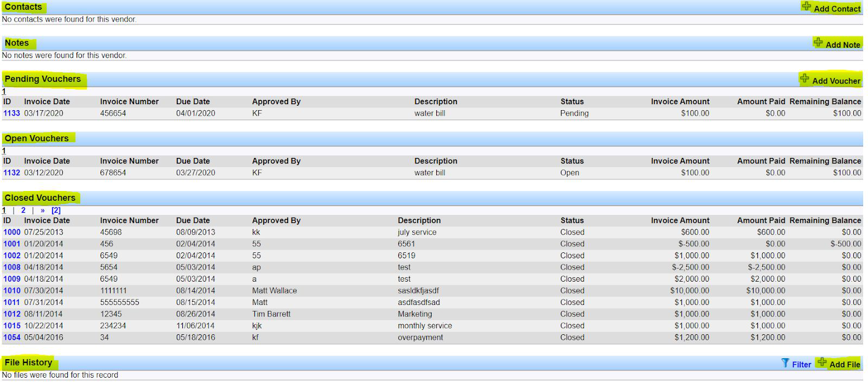Screen dimensions: 868x382
Task: Go to page 2 of Closed Vouchers
Action: (23, 210)
